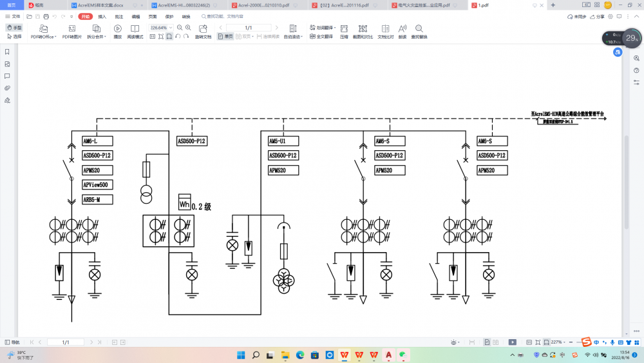Expand the quick access toolbar dropdown arrow
The width and height of the screenshot is (644, 363).
click(71, 17)
